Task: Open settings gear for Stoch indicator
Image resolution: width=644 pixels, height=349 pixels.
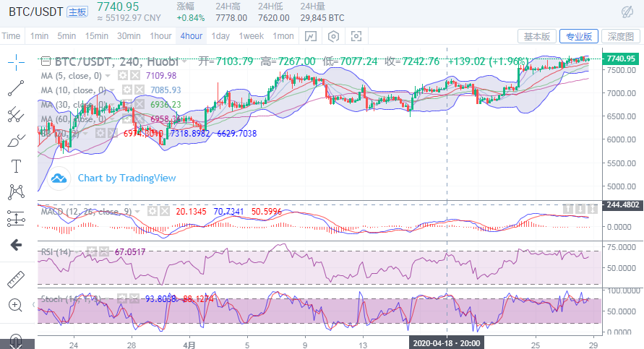Action: (x=122, y=299)
